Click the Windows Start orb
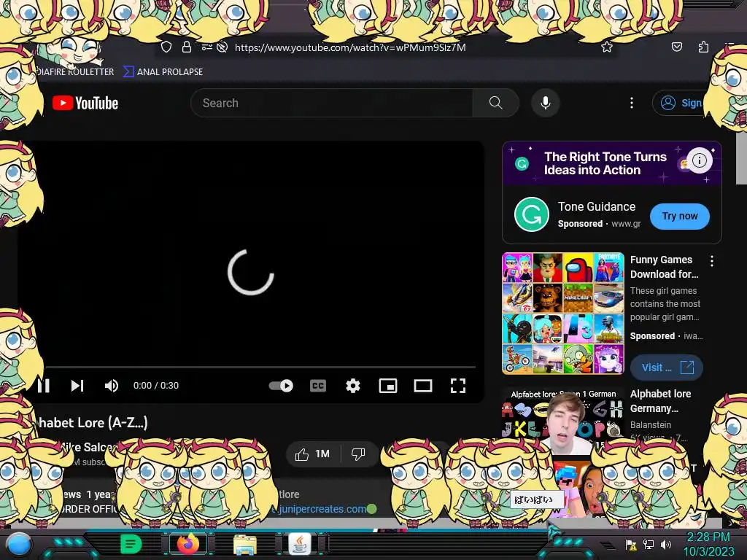Viewport: 747px width, 560px height. click(x=19, y=544)
